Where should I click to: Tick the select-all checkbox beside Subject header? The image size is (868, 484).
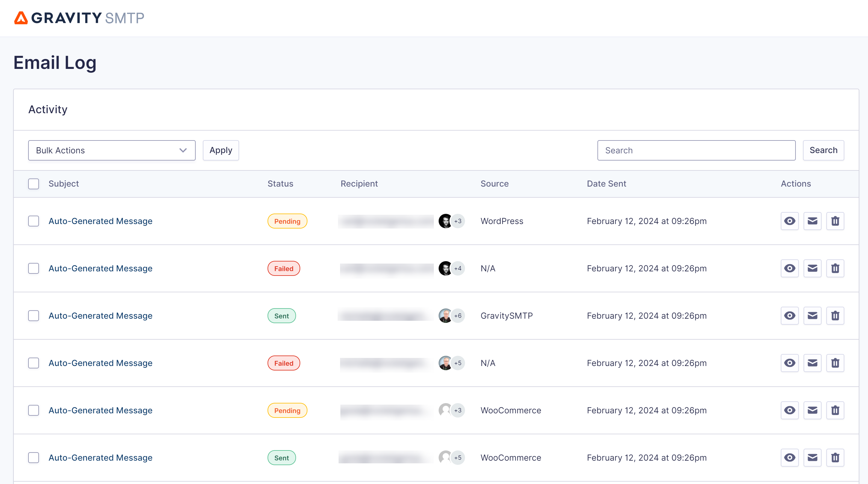[x=33, y=184]
